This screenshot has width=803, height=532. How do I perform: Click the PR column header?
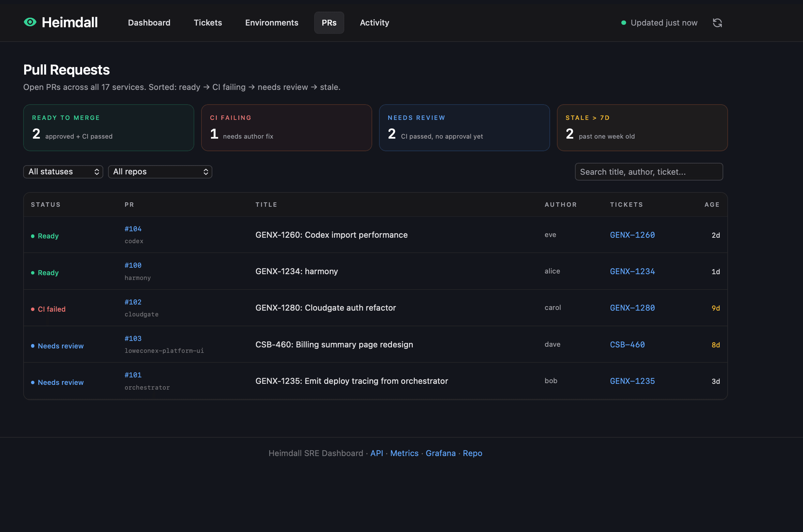click(x=129, y=205)
